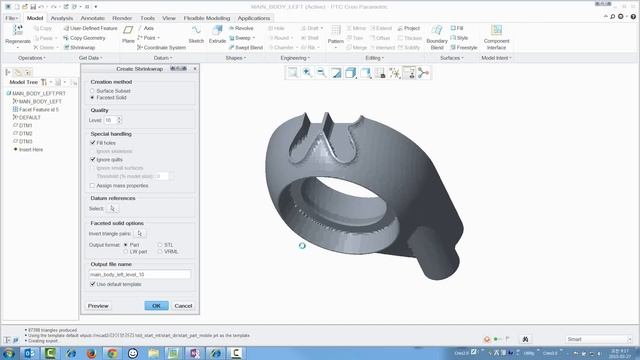Image resolution: width=640 pixels, height=360 pixels.
Task: Click the find binoculars icon in status bar
Action: coord(525,339)
